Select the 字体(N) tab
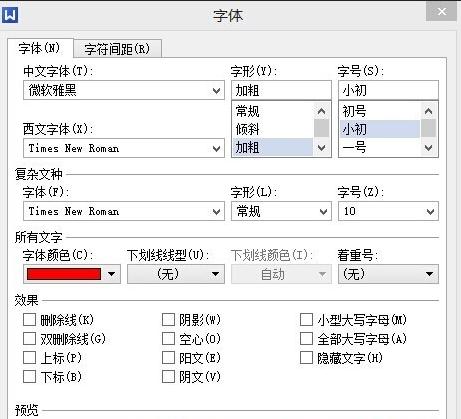Screen dimensions: 461x419 click(x=40, y=48)
